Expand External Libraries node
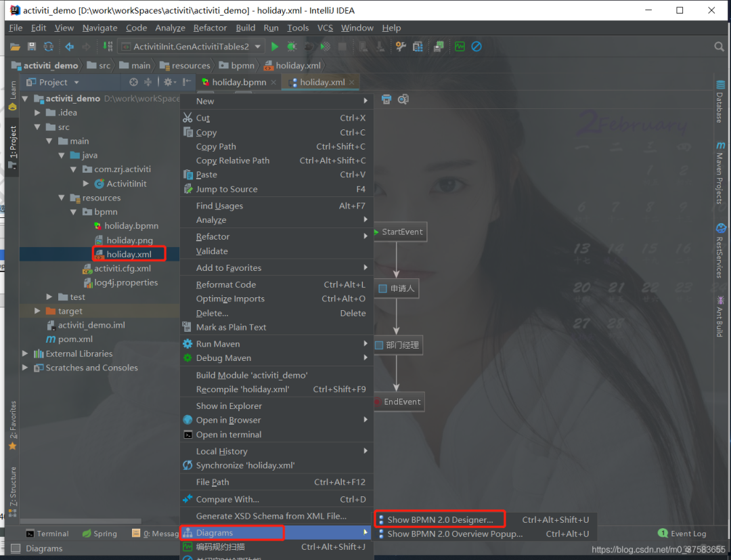The image size is (731, 560). [x=25, y=353]
